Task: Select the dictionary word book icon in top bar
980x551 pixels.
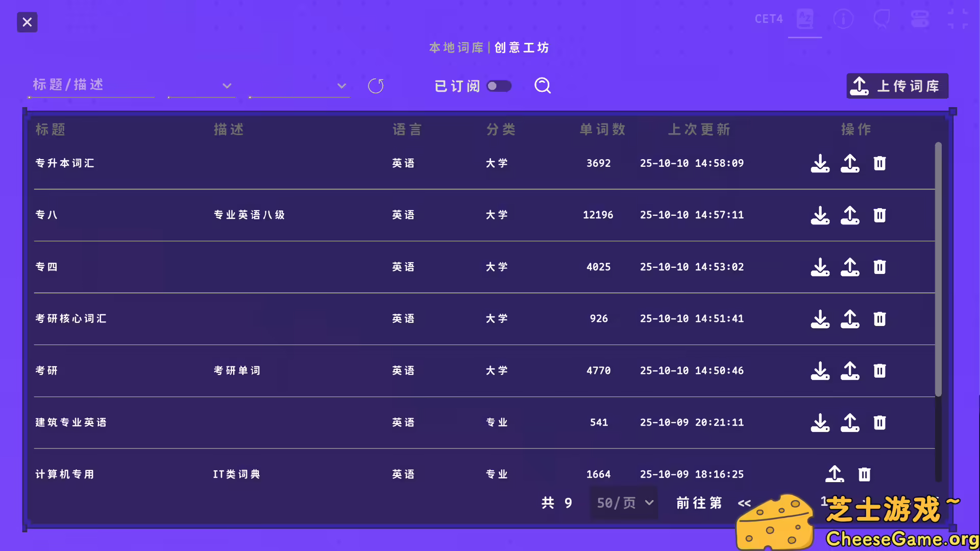Action: (x=805, y=18)
